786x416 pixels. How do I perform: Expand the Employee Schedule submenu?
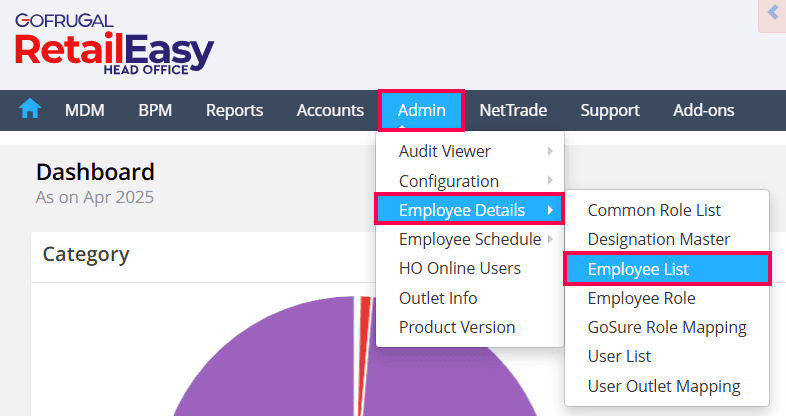click(470, 239)
